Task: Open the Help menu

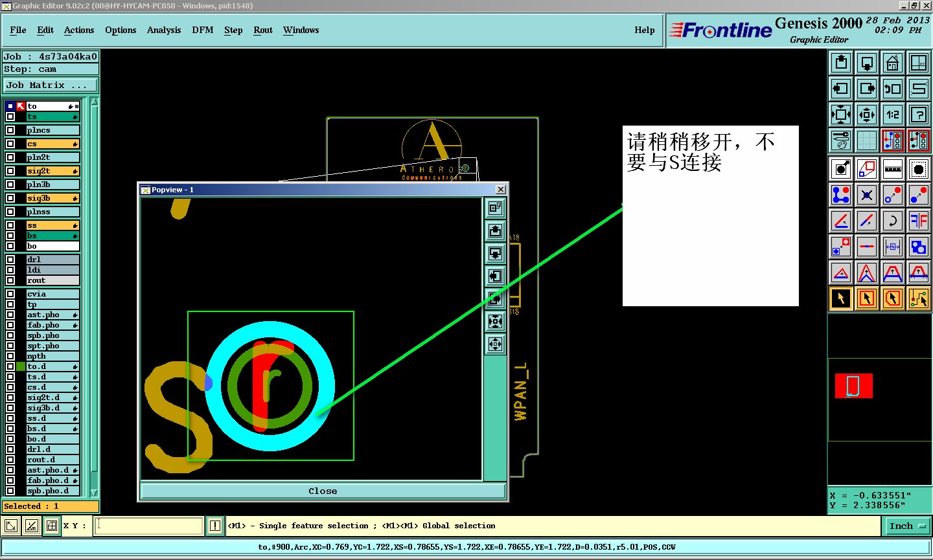Action: [x=645, y=30]
